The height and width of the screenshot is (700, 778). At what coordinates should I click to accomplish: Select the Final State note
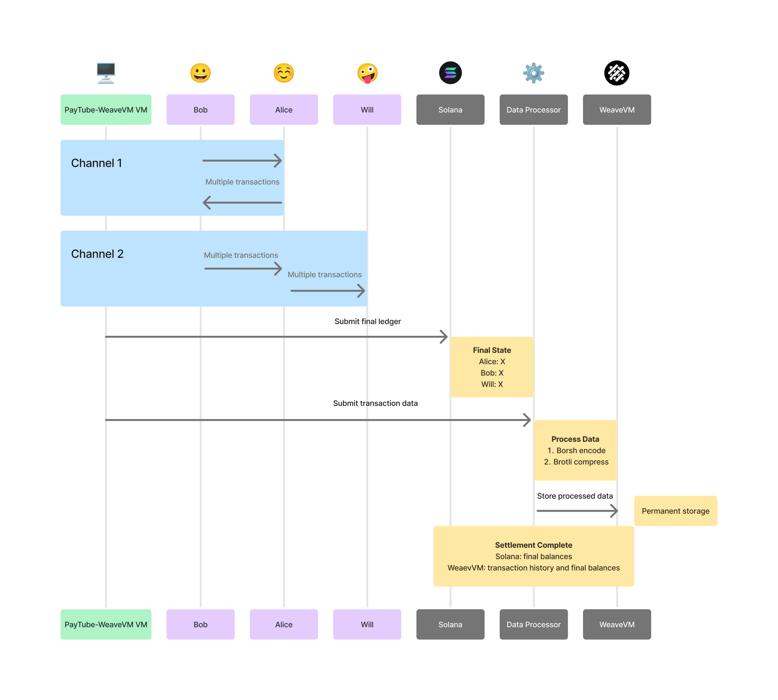point(492,367)
